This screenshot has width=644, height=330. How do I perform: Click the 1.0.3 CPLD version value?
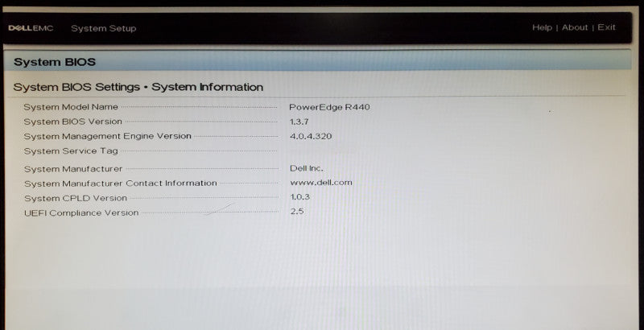pyautogui.click(x=299, y=197)
